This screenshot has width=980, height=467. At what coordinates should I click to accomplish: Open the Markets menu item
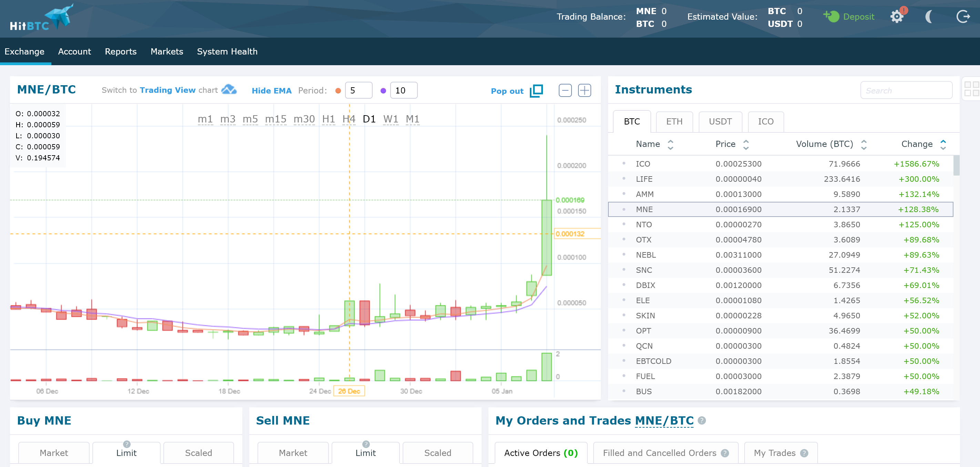tap(166, 51)
